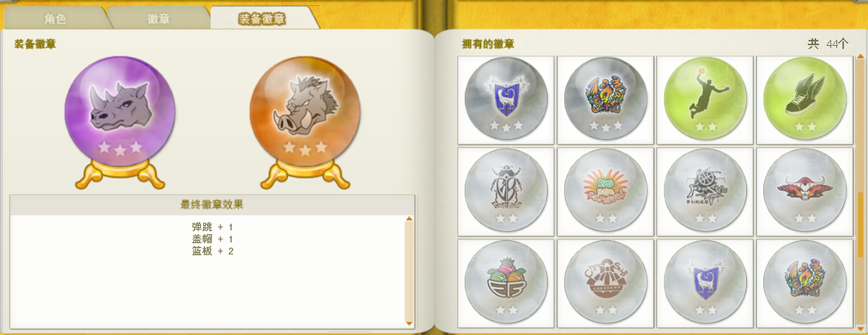Screen dimensions: 868x335
Task: Click the badge effect list's up arrow
Action: tap(409, 219)
